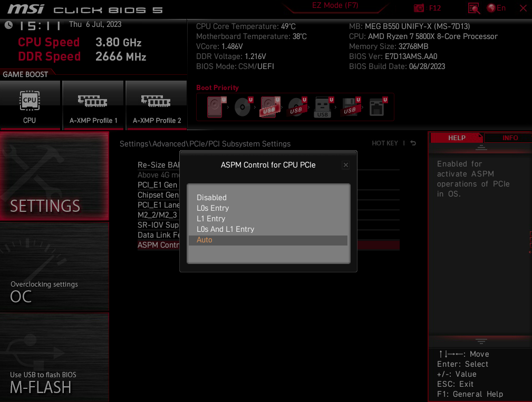Click the settings breadcrumb path text
The width and height of the screenshot is (532, 402).
pos(205,144)
